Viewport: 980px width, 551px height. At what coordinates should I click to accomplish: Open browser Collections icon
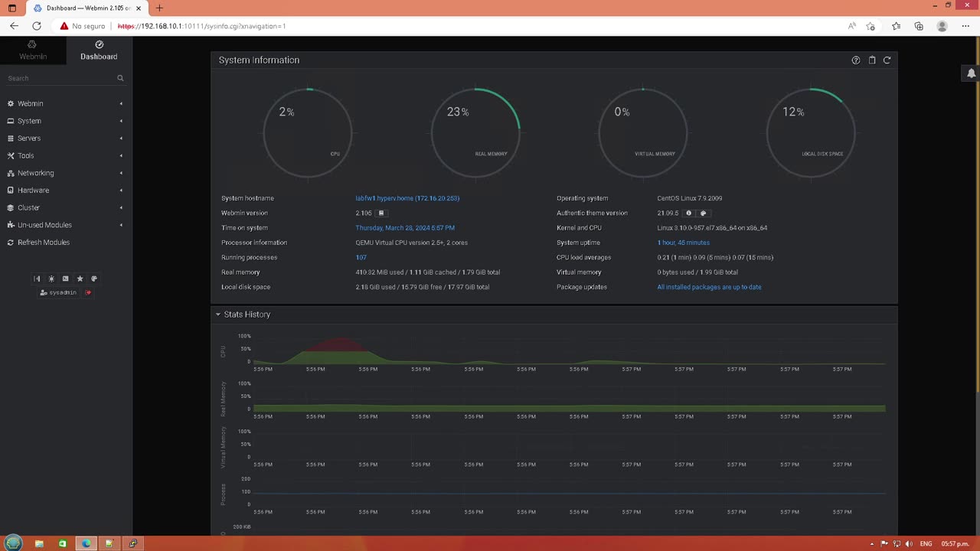(919, 26)
